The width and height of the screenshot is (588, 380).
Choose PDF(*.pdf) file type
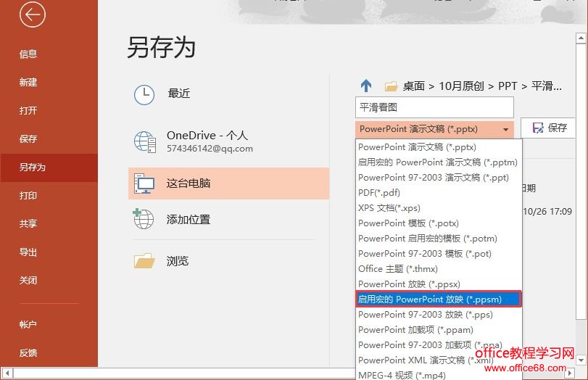click(x=439, y=193)
